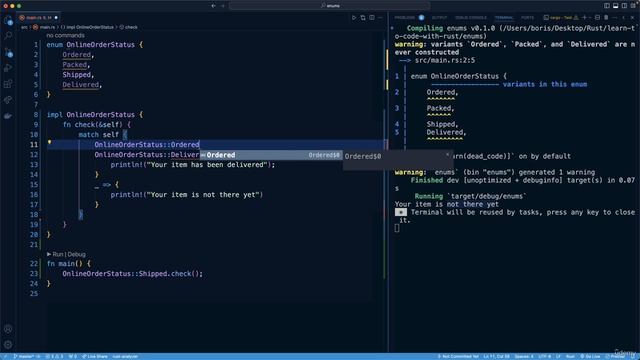Click Rust language mode in status bar
The width and height of the screenshot is (640, 360).
point(570,356)
